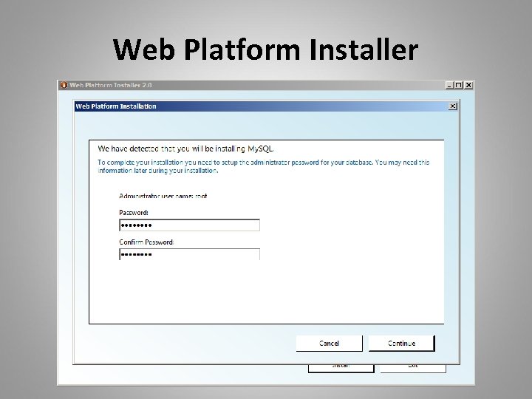Click the Exit button behind the dialog
The width and height of the screenshot is (532, 399).
[413, 369]
